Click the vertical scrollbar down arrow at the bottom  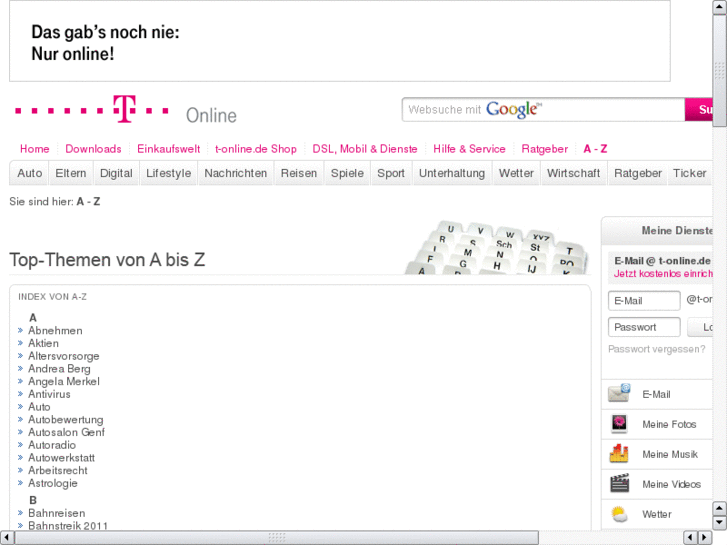pos(720,523)
